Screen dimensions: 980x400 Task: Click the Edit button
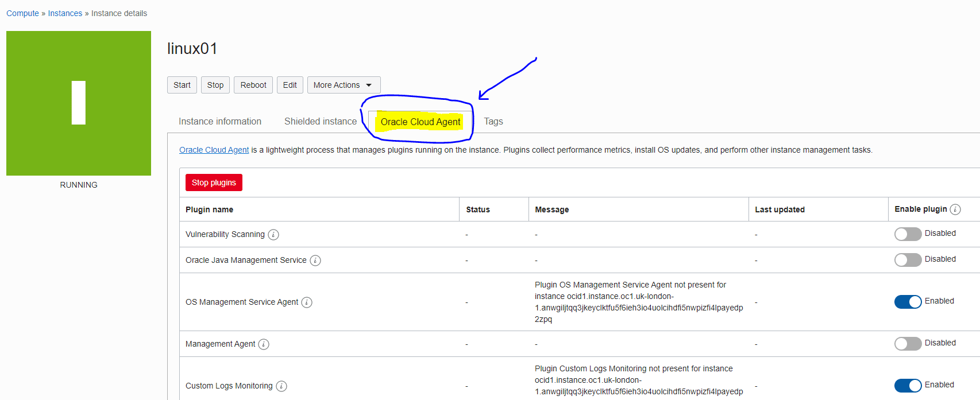coord(290,85)
